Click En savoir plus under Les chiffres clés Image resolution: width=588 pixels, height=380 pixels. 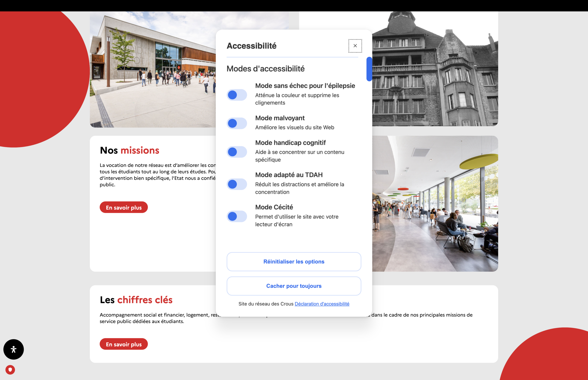pyautogui.click(x=124, y=344)
